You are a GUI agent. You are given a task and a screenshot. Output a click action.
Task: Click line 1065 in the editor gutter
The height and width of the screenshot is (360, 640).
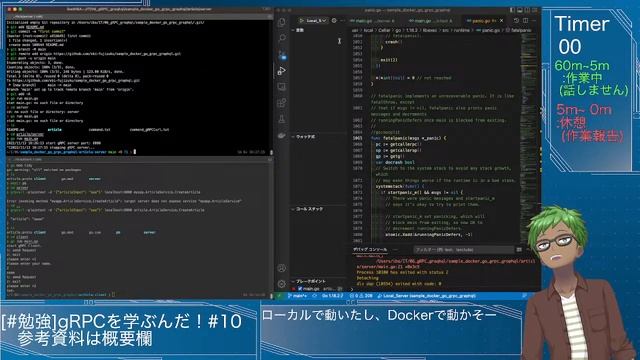coord(358,138)
